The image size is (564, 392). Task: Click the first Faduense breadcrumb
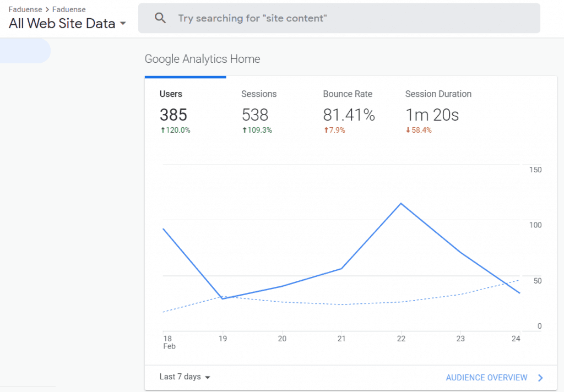click(25, 9)
